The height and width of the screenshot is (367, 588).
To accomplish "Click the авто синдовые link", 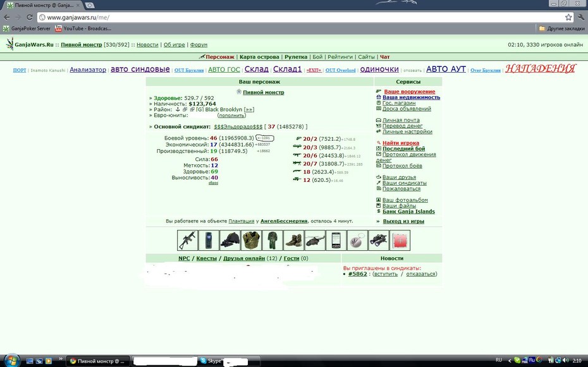I will 140,69.
